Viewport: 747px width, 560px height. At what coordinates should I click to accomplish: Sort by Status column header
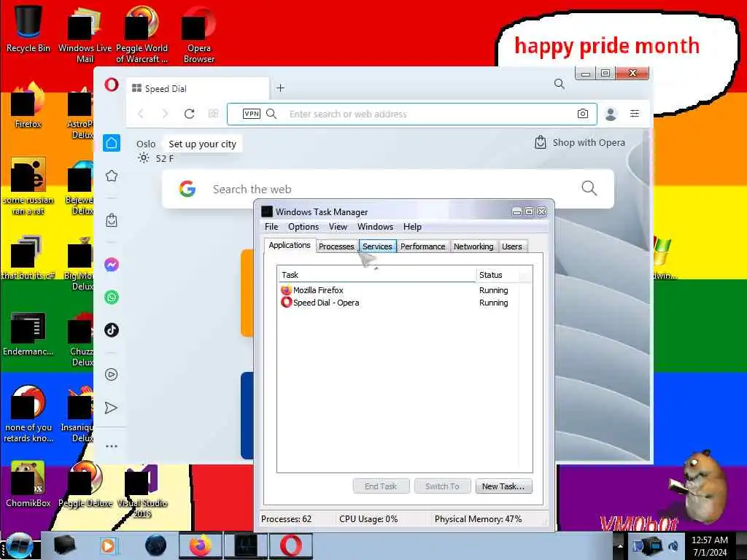click(498, 275)
